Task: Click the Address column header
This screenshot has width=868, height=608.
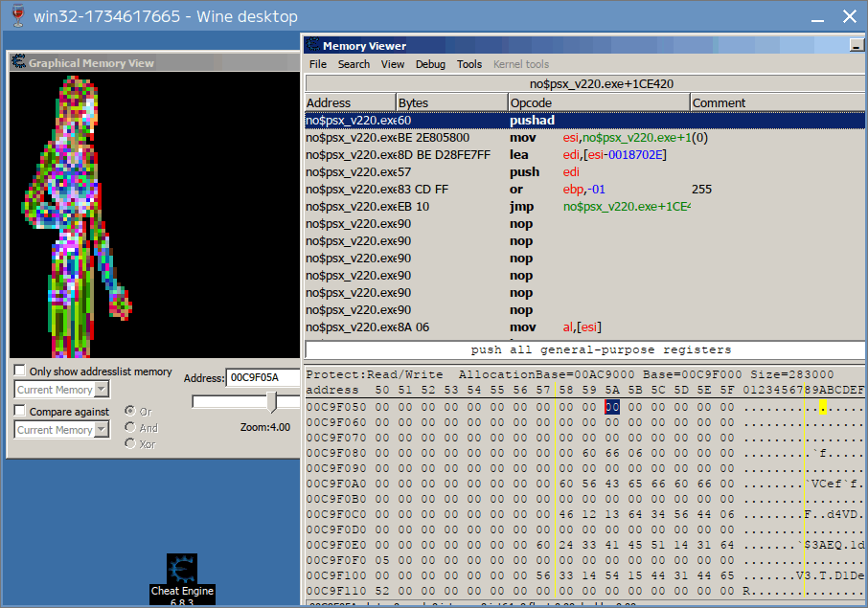Action: coord(351,102)
